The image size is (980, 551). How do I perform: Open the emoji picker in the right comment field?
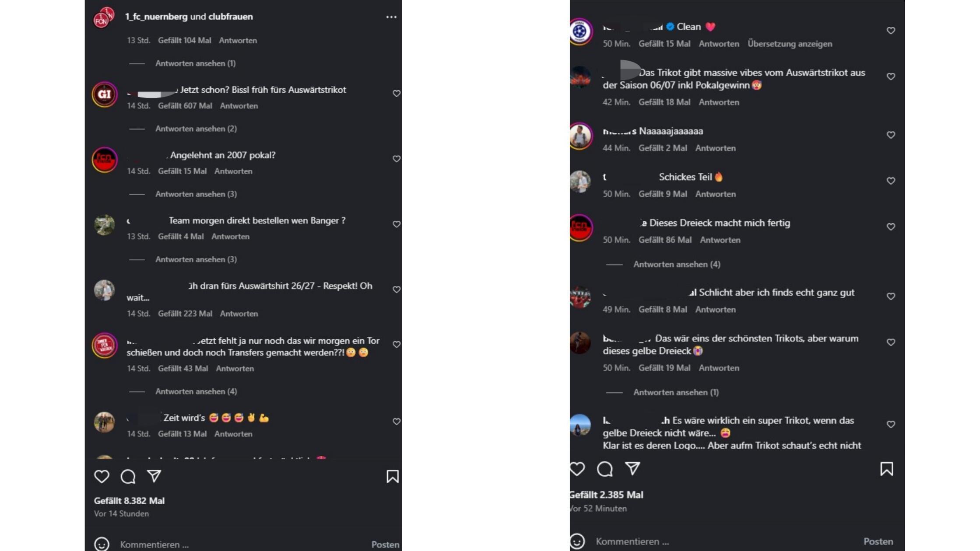coord(577,541)
